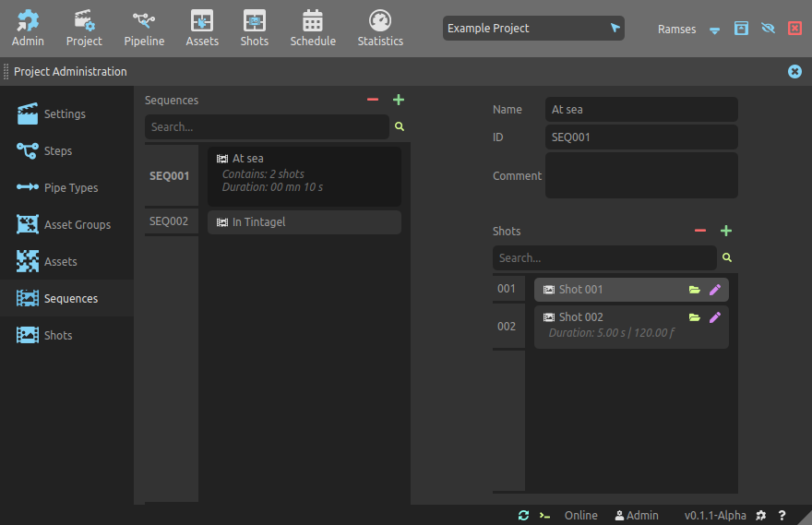Open the Example Project dropdown
Image resolution: width=812 pixels, height=525 pixels.
click(533, 29)
